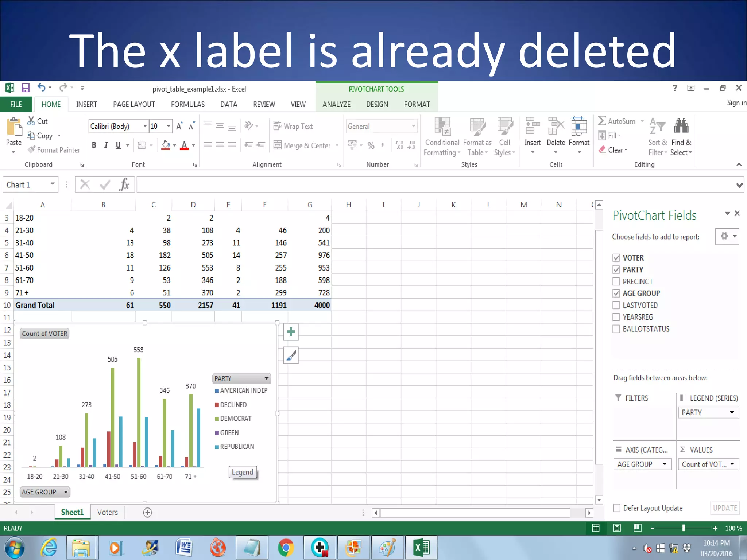This screenshot has width=747, height=560.
Task: Add a new sheet with the plus icon
Action: pos(147,513)
